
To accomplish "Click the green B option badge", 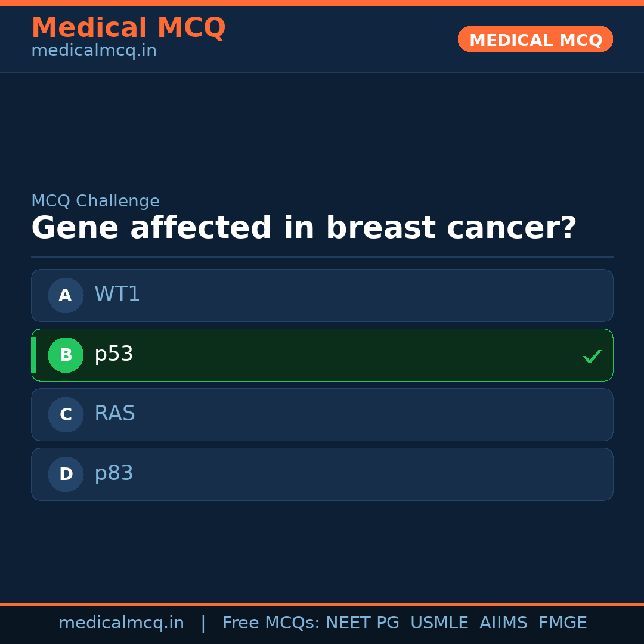I will tap(66, 355).
